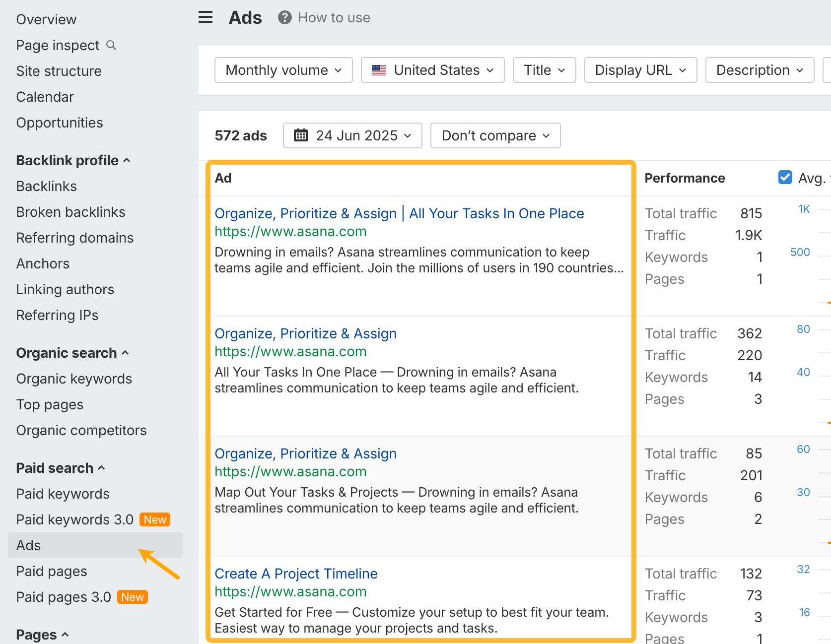Click the New badge beside Paid keywords 3.0
Screen dimensions: 831x644
[155, 519]
